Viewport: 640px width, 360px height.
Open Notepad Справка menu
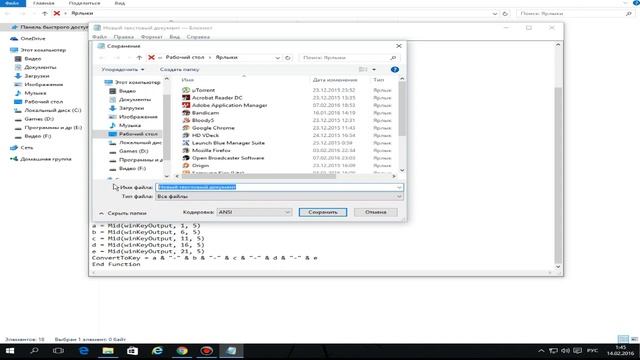pos(198,37)
